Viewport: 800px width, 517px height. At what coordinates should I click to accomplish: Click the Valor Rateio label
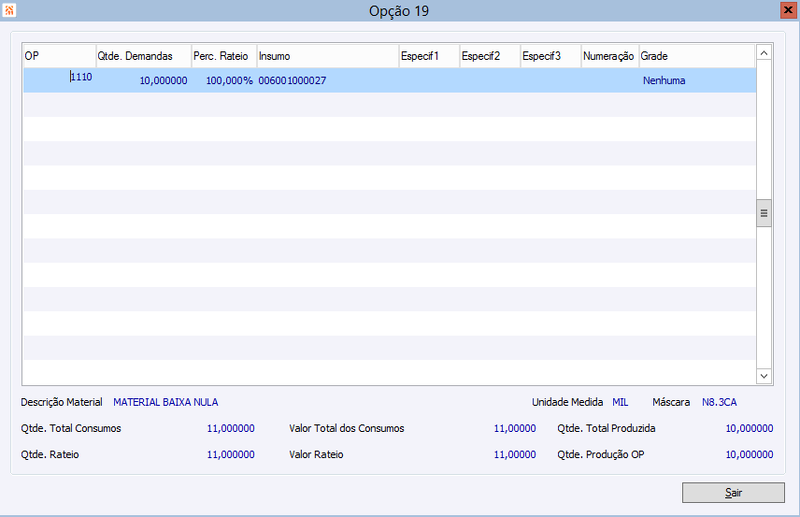316,454
